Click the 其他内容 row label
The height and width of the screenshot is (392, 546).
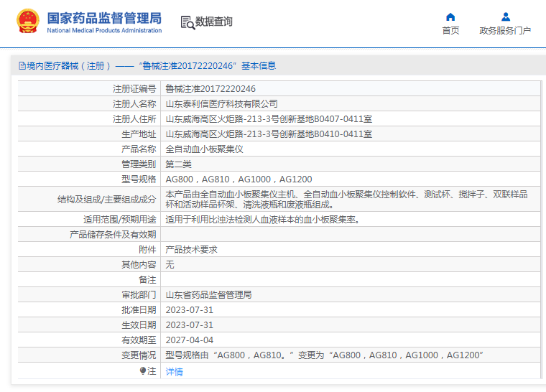(x=139, y=265)
